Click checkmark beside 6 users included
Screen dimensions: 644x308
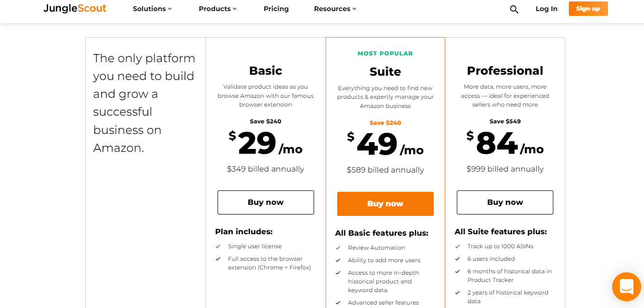[457, 259]
